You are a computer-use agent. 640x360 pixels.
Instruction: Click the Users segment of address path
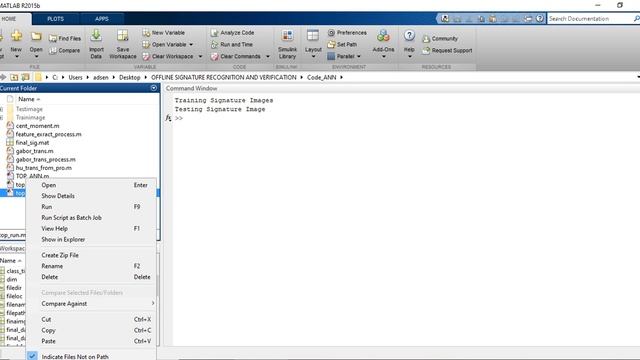tap(75, 77)
